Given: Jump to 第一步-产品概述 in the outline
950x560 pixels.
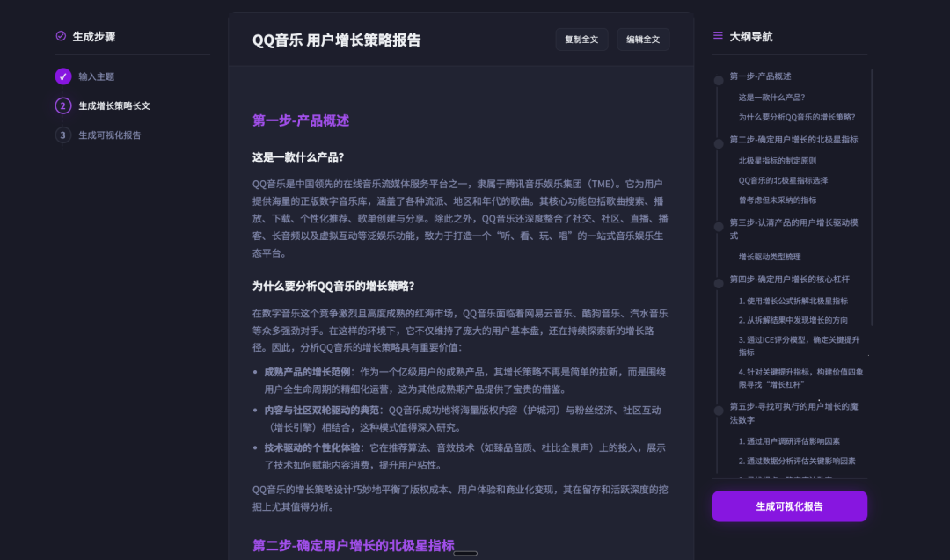Looking at the screenshot, I should 760,76.
